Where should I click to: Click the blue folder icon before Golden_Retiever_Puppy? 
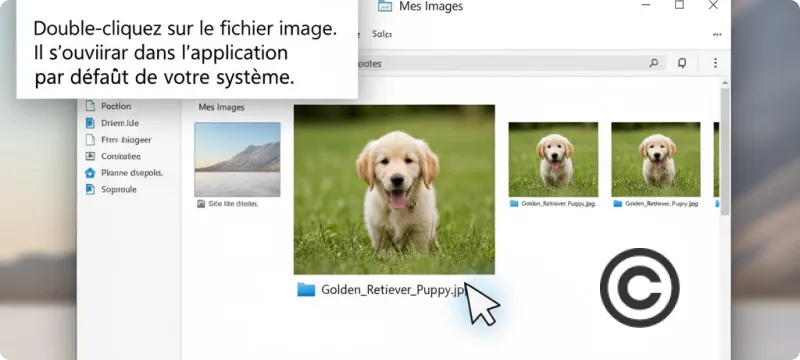pyautogui.click(x=306, y=290)
